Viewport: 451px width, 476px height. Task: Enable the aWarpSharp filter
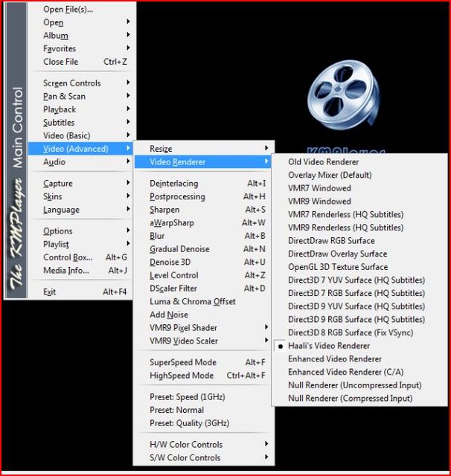(x=203, y=223)
